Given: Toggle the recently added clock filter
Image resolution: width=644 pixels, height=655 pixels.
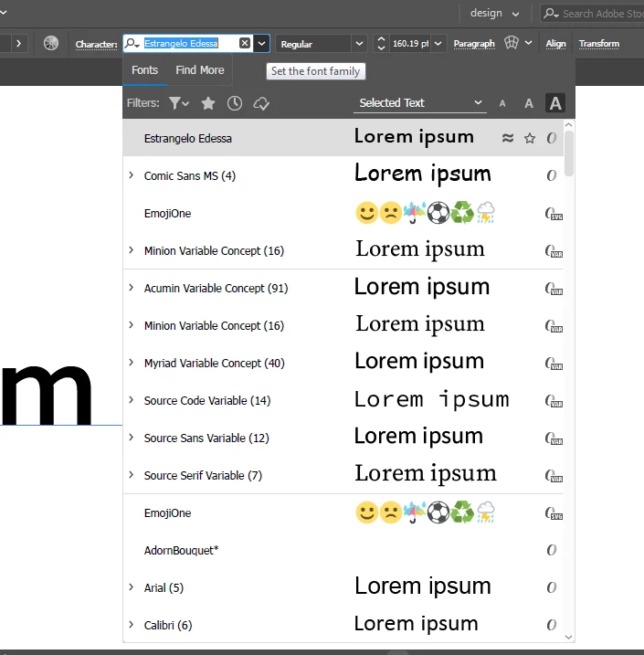Looking at the screenshot, I should [x=235, y=102].
